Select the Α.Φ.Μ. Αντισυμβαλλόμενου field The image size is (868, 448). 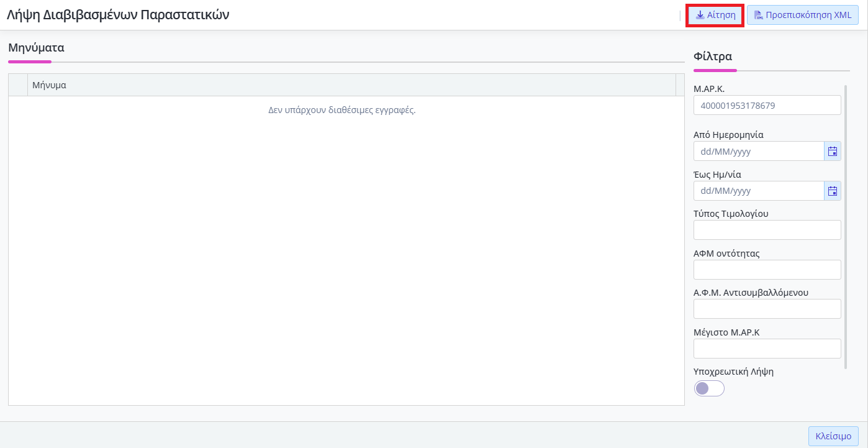(767, 309)
